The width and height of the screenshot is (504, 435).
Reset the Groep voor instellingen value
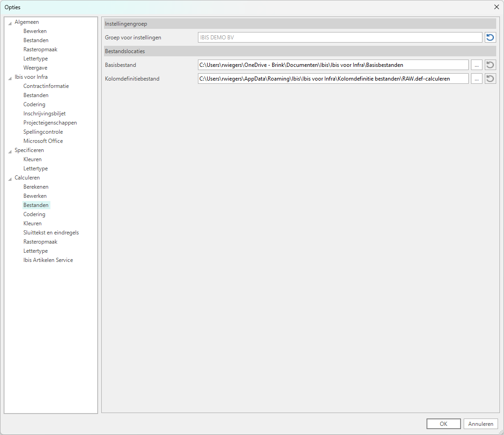click(x=490, y=38)
